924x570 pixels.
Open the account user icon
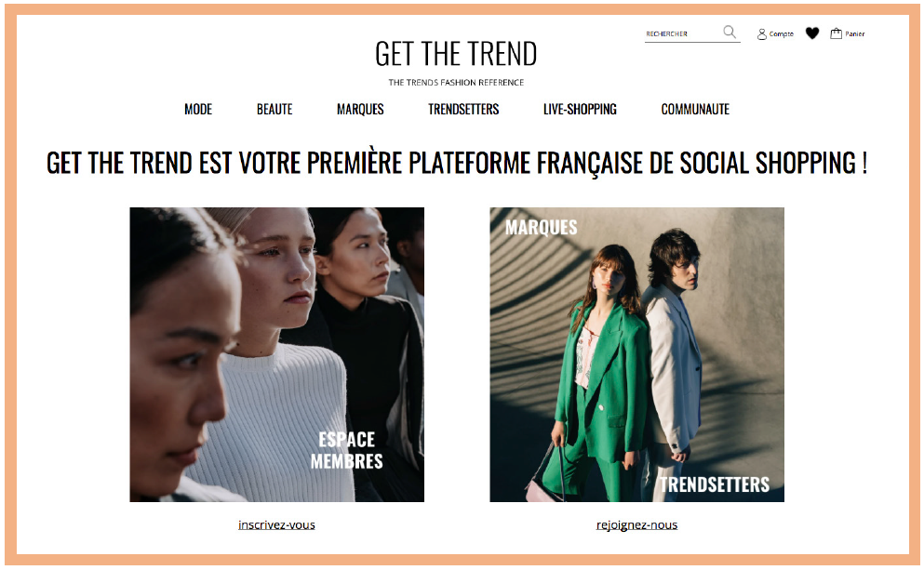click(x=762, y=34)
